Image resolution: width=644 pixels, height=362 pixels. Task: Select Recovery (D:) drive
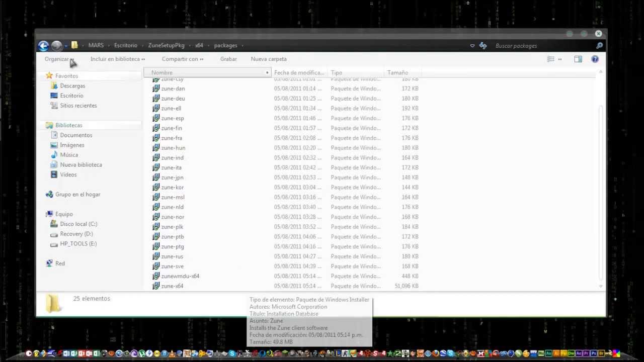[76, 234]
